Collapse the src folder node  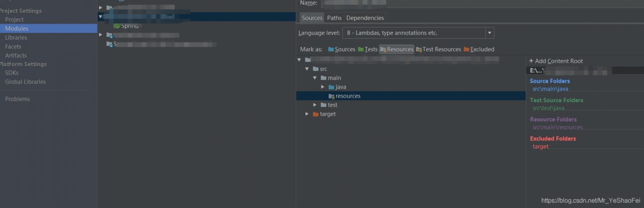pyautogui.click(x=307, y=69)
